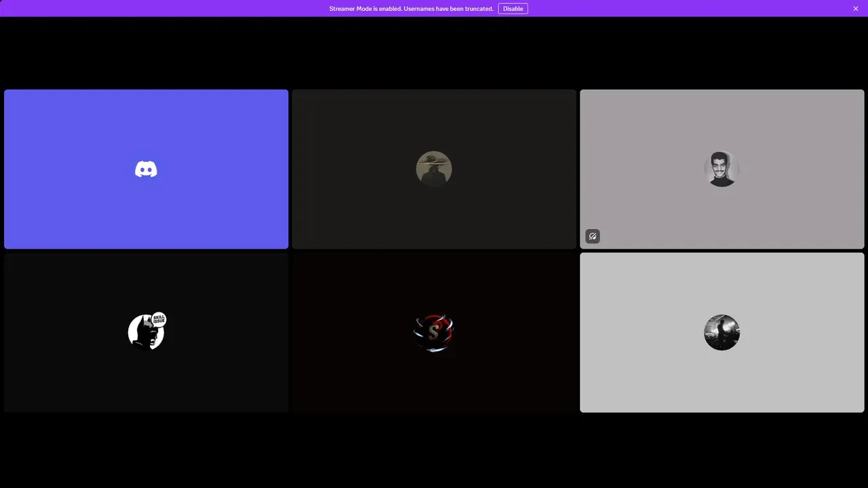Open the hat silhouette avatar tile
Screen dimensions: 868x488
[434, 169]
